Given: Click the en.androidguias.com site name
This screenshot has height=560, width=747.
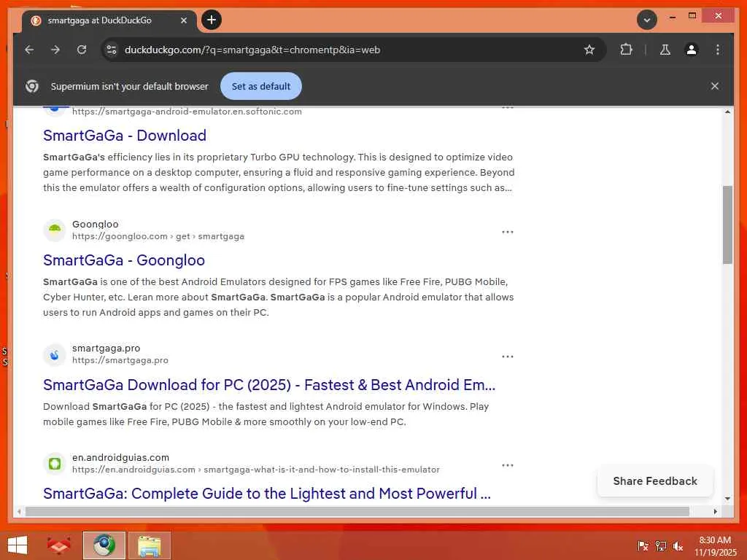Looking at the screenshot, I should tap(120, 457).
